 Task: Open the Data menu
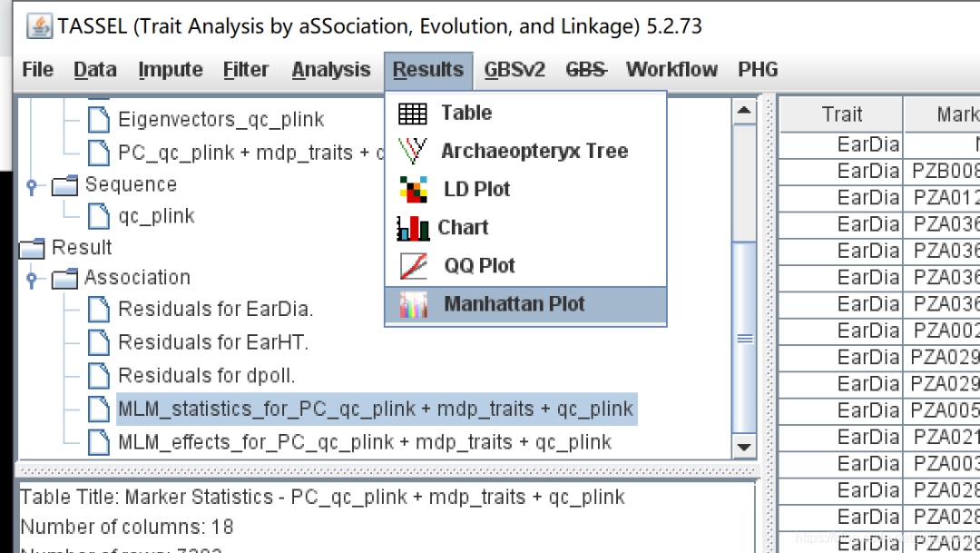[95, 69]
